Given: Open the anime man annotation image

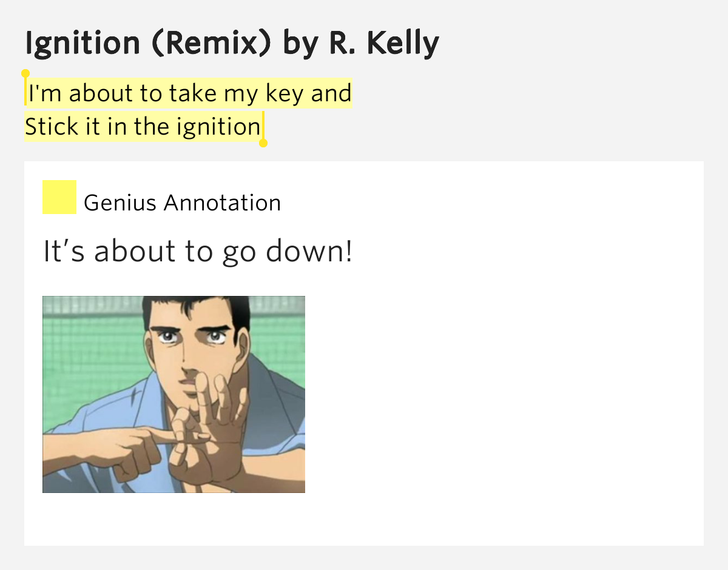Looking at the screenshot, I should click(x=174, y=394).
